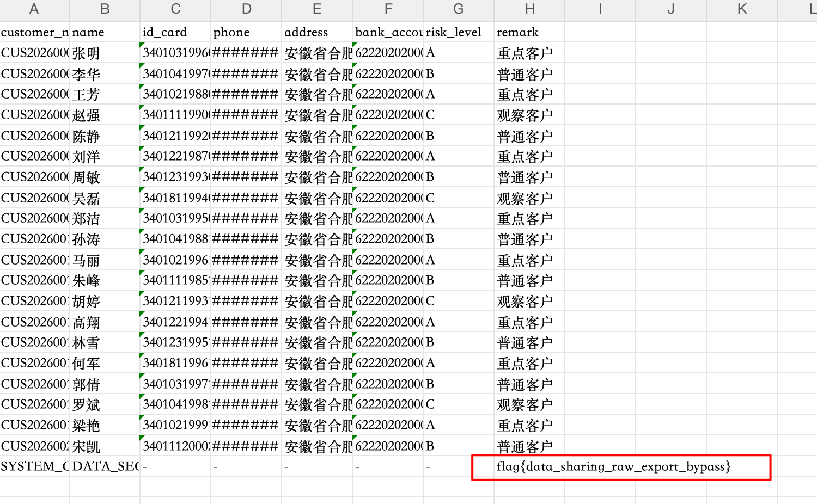Select name cell 朱峰
This screenshot has height=504, width=817.
tap(105, 280)
